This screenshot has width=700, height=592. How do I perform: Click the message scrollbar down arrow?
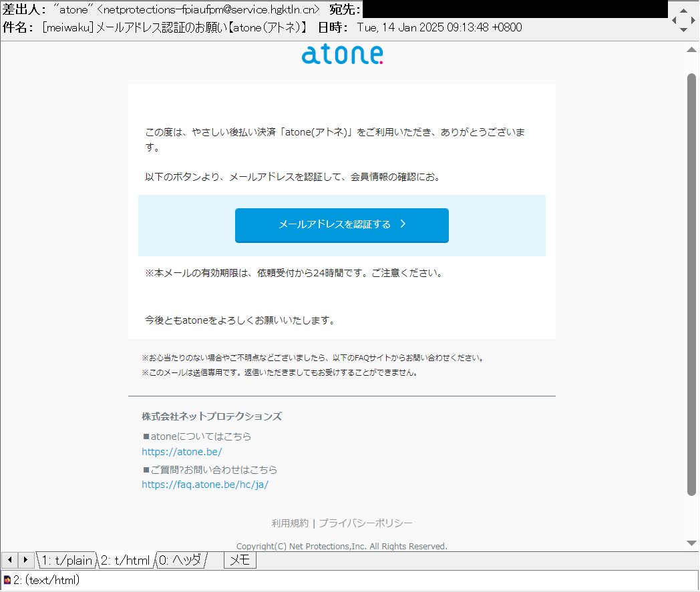coord(691,543)
